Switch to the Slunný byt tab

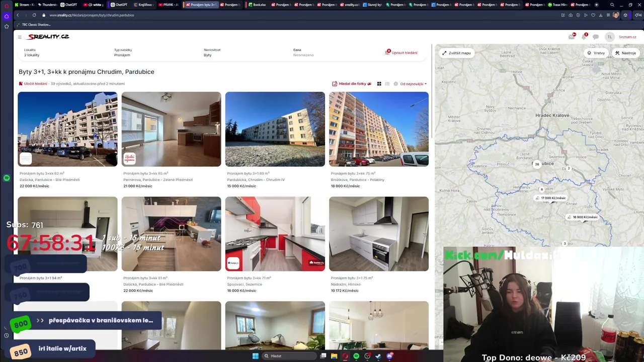coord(373,5)
